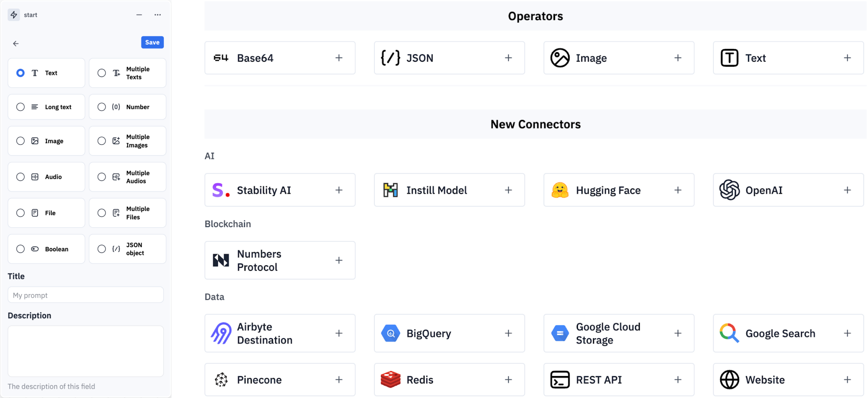Viewport: 868px width, 398px height.
Task: Add the Pinecone connector with plus
Action: pos(339,379)
